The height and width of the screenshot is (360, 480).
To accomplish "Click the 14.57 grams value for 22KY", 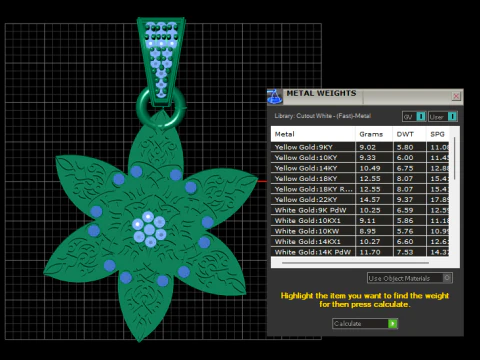I will (x=370, y=199).
